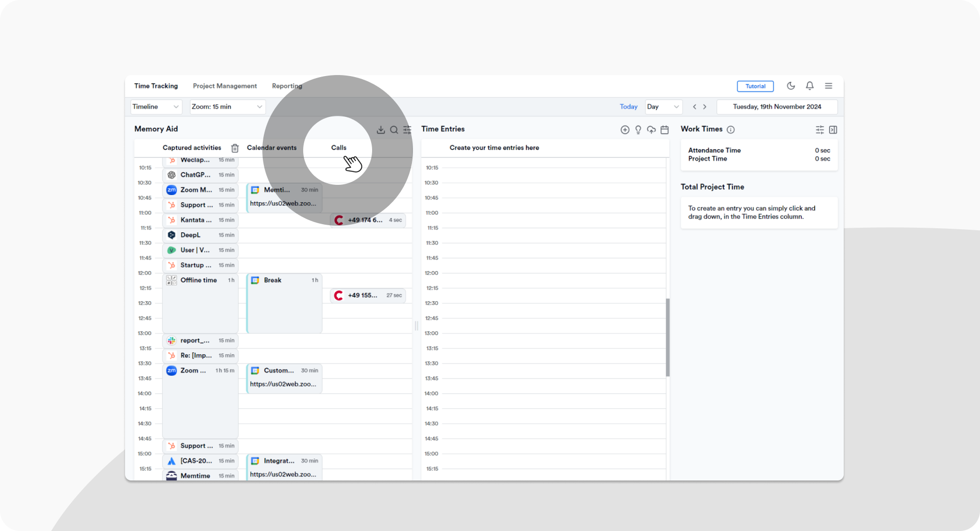Select the +49 155 call entry

(x=368, y=296)
